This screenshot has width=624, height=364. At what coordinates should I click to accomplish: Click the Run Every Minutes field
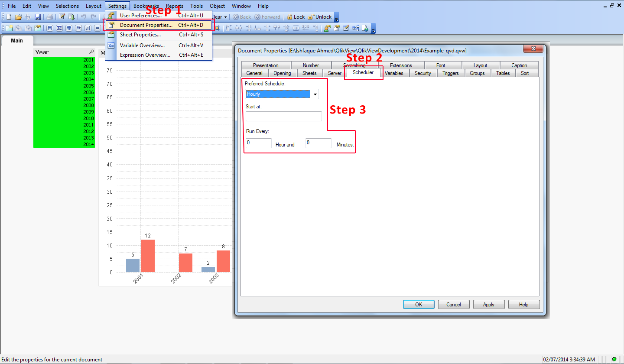pyautogui.click(x=318, y=143)
